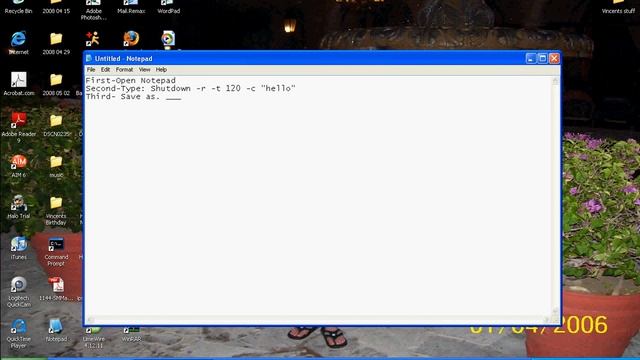Click the Notepad vertical scrollbar down arrow

555,312
